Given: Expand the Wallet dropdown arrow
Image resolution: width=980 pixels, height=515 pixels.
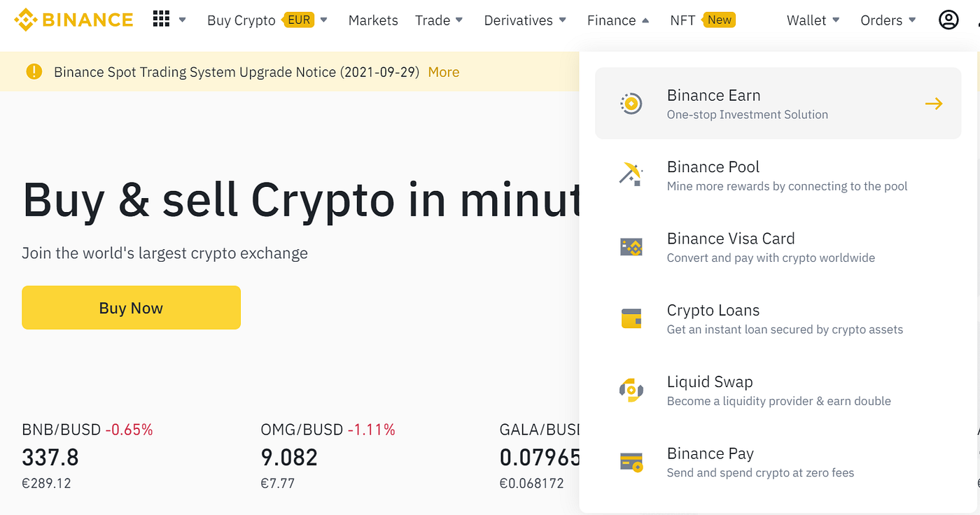Looking at the screenshot, I should (x=836, y=20).
